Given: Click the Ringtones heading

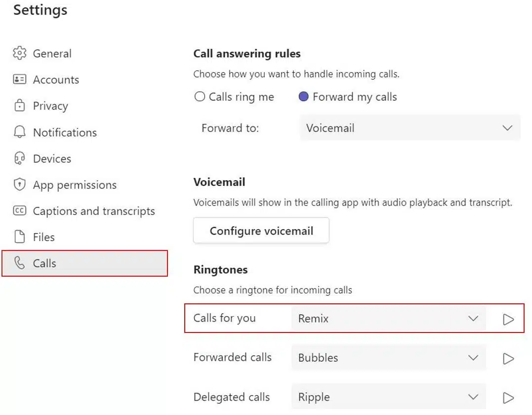Looking at the screenshot, I should point(220,270).
